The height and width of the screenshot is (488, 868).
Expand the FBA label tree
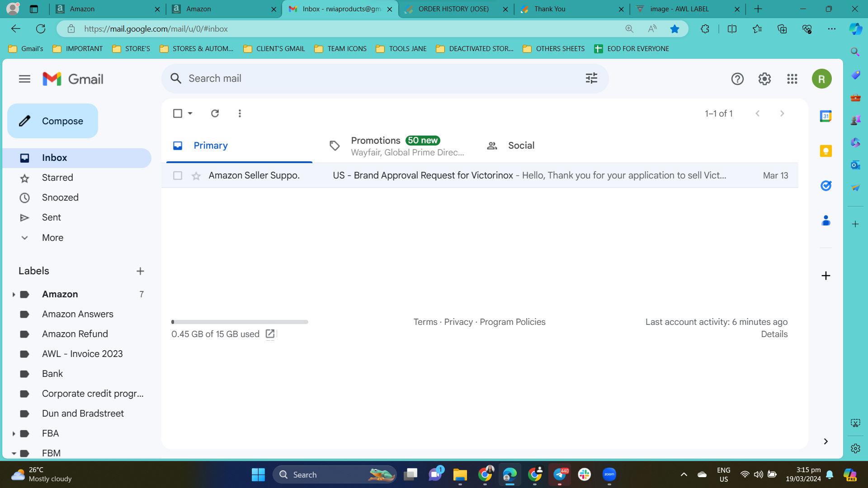point(14,434)
